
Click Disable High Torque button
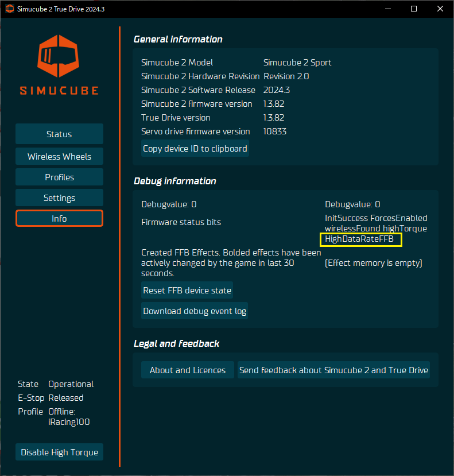pyautogui.click(x=59, y=452)
